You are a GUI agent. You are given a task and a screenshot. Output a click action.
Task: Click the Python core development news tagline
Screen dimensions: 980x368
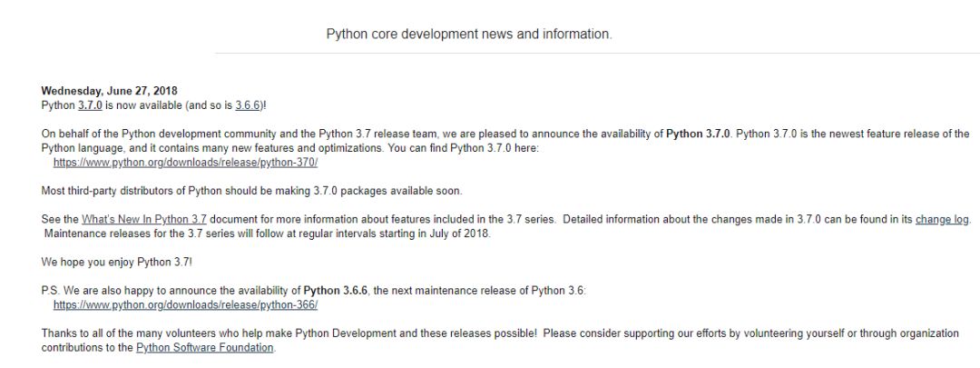pyautogui.click(x=469, y=34)
